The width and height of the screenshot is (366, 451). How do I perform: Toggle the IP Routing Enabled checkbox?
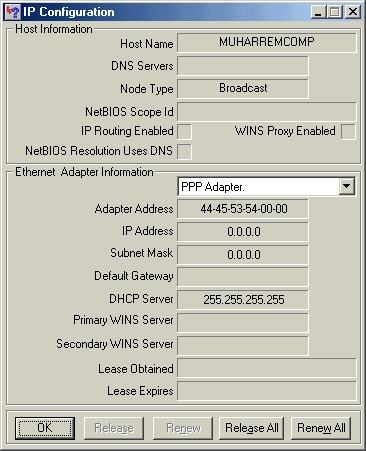tap(184, 131)
